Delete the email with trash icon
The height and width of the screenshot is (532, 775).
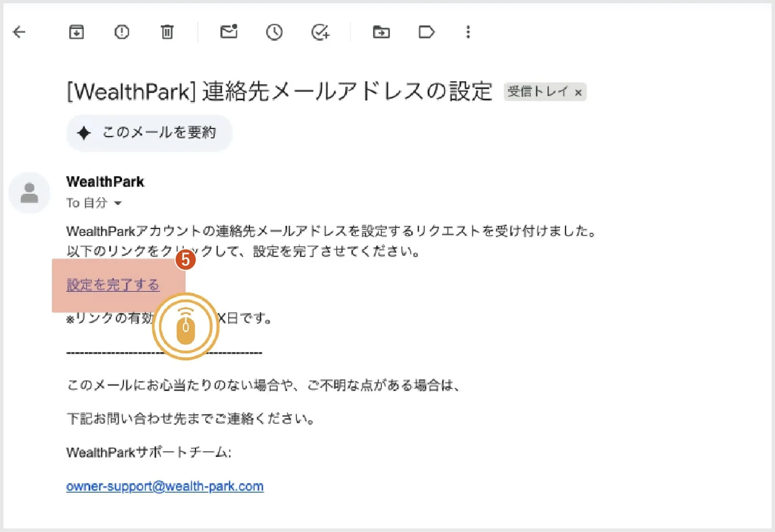[x=167, y=32]
